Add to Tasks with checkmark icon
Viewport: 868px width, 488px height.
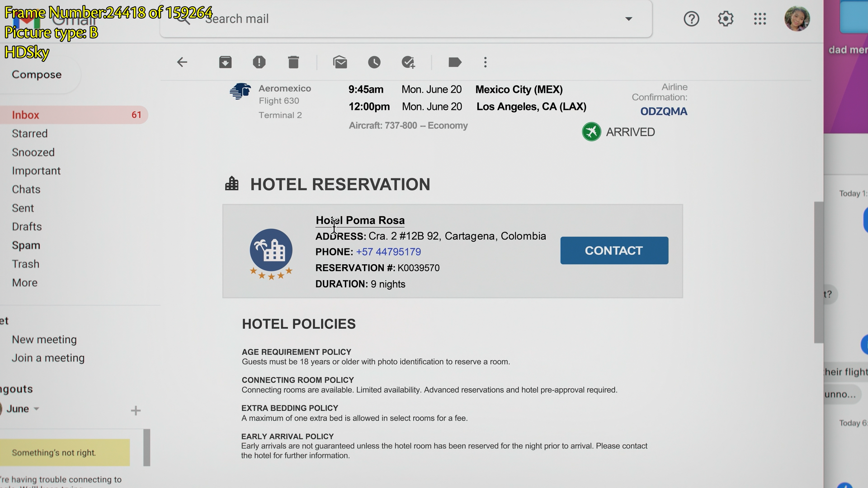[408, 62]
